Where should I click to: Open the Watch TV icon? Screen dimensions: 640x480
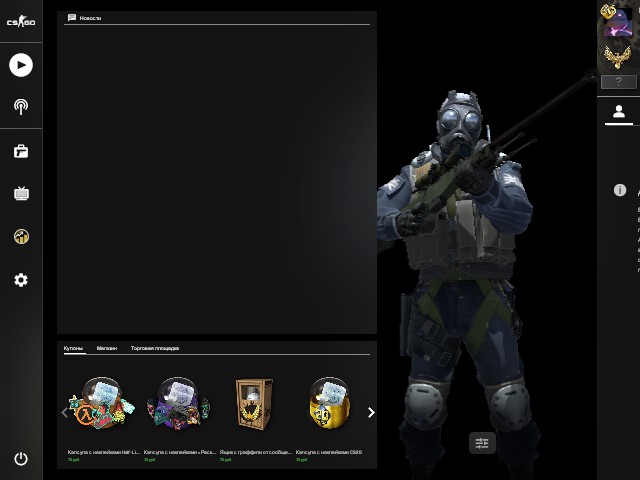[x=21, y=193]
